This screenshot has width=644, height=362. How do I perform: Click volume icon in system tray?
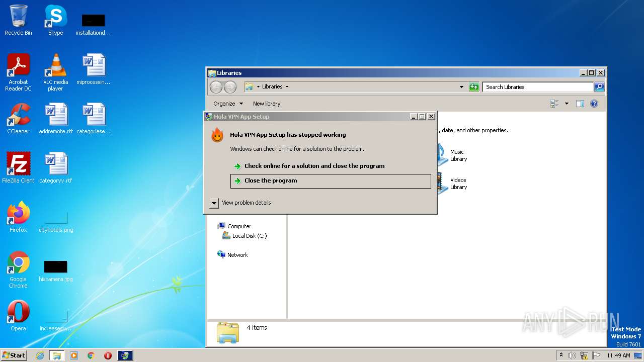(572, 355)
